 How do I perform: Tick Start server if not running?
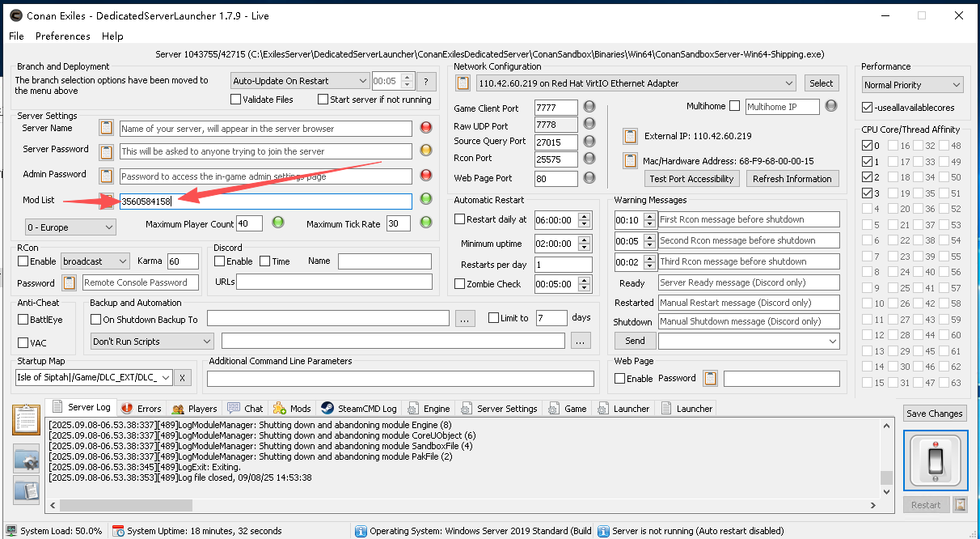tap(323, 100)
